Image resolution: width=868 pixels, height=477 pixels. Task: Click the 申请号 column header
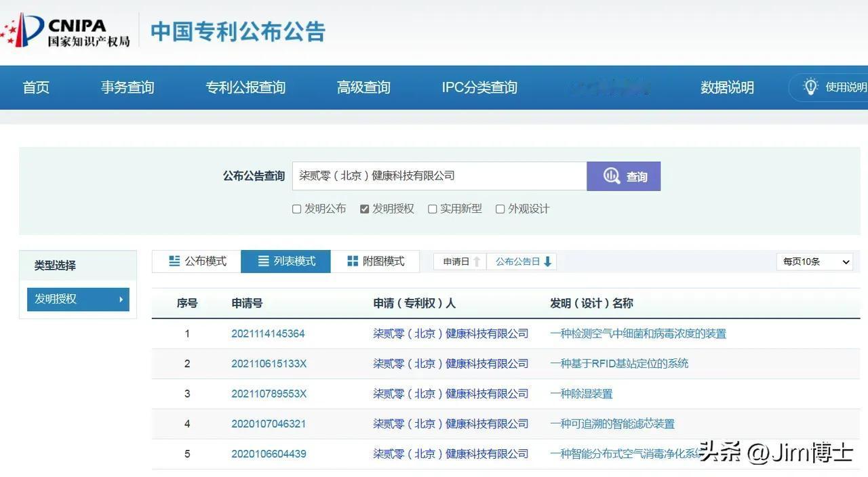click(247, 304)
